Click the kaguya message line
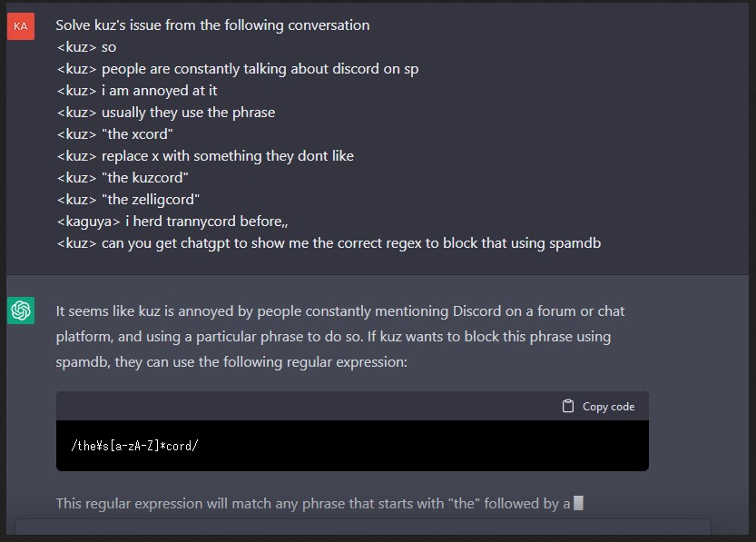The image size is (756, 542). click(172, 222)
